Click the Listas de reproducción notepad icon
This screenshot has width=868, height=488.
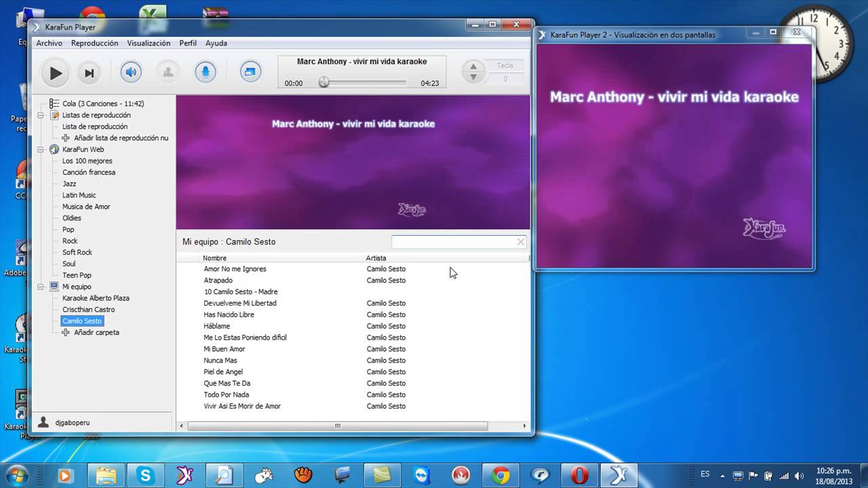pos(54,115)
